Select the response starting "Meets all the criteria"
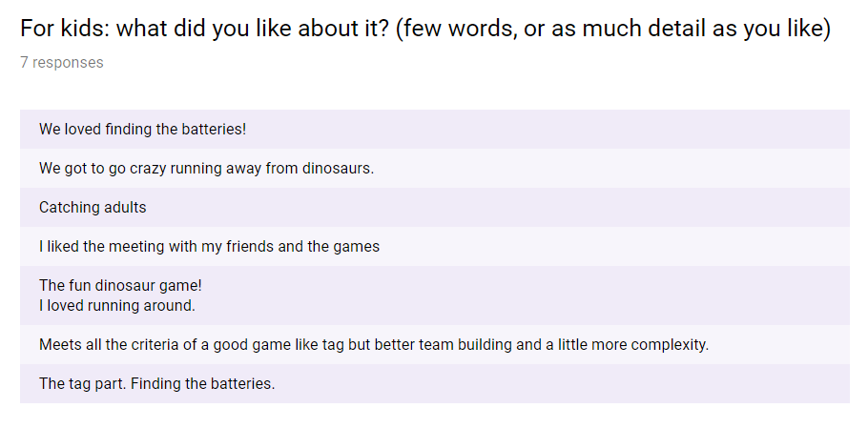 (373, 344)
